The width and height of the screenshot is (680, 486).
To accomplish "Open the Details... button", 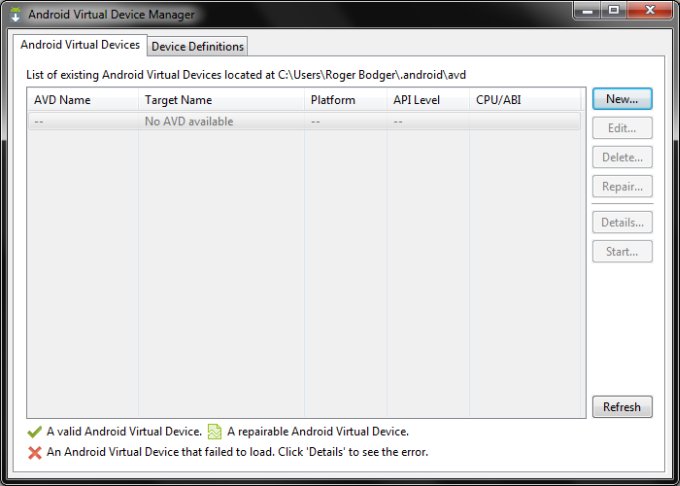I will tap(622, 222).
